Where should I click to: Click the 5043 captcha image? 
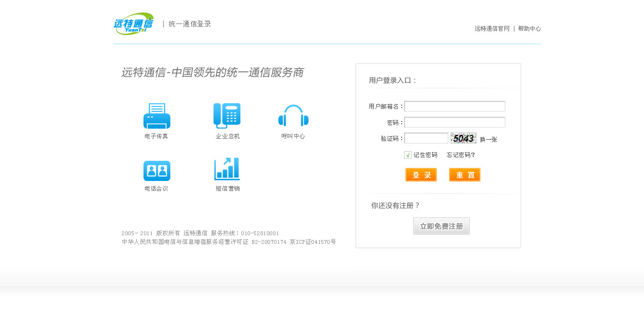click(x=464, y=138)
